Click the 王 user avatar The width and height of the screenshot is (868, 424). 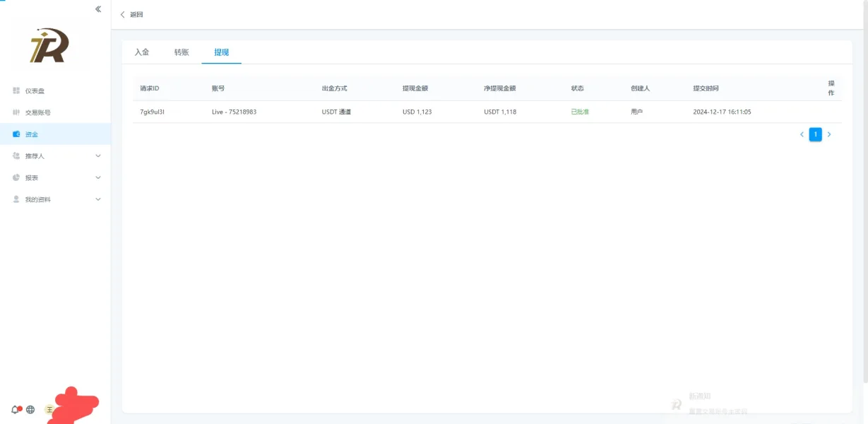click(x=49, y=409)
